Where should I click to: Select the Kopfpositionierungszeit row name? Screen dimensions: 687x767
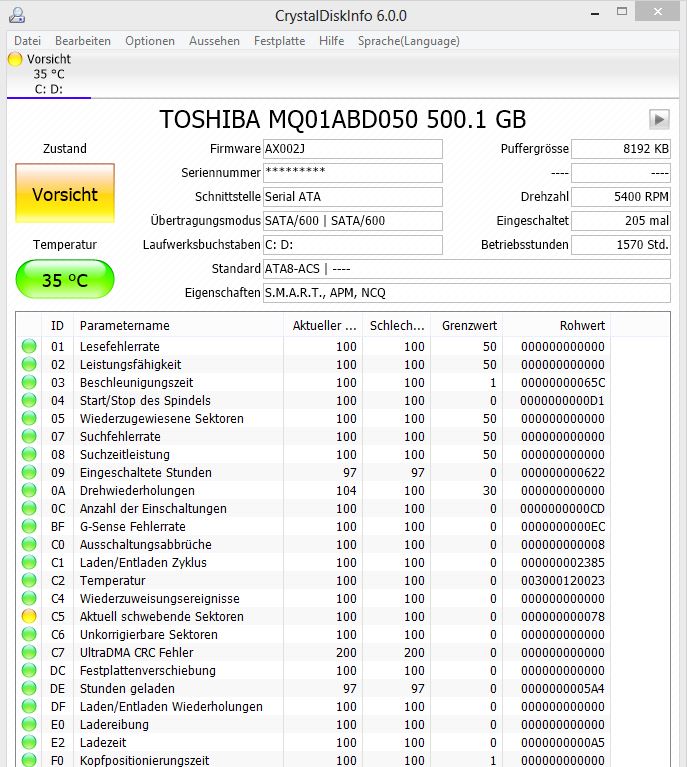(x=144, y=761)
